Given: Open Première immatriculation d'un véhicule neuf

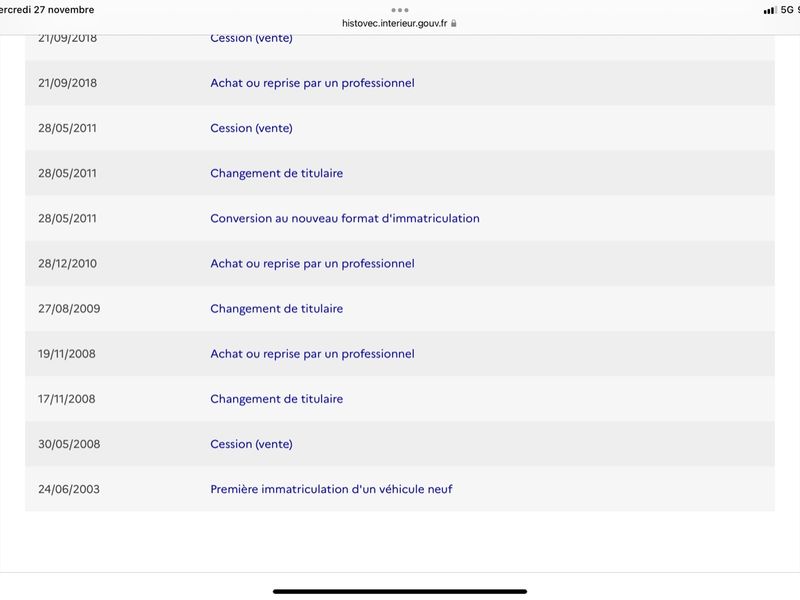Looking at the screenshot, I should click(331, 489).
